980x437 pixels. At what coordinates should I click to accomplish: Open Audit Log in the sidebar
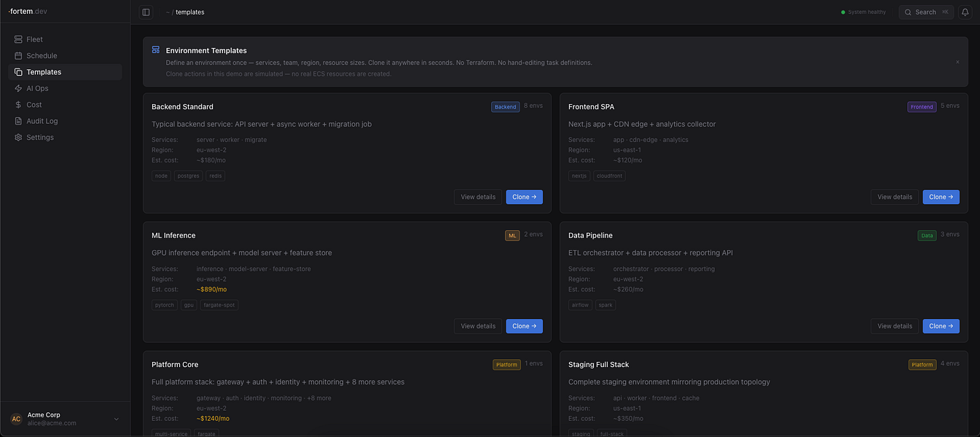click(65, 121)
